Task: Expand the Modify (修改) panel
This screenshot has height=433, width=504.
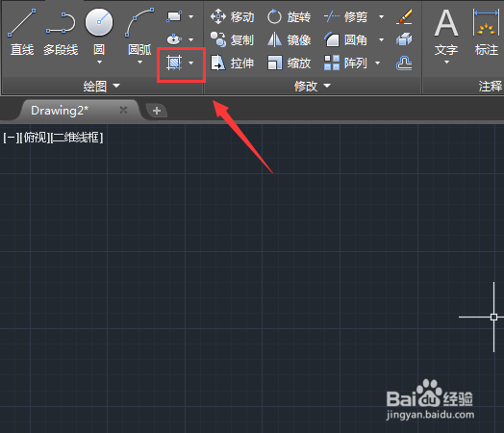Action: click(x=313, y=87)
